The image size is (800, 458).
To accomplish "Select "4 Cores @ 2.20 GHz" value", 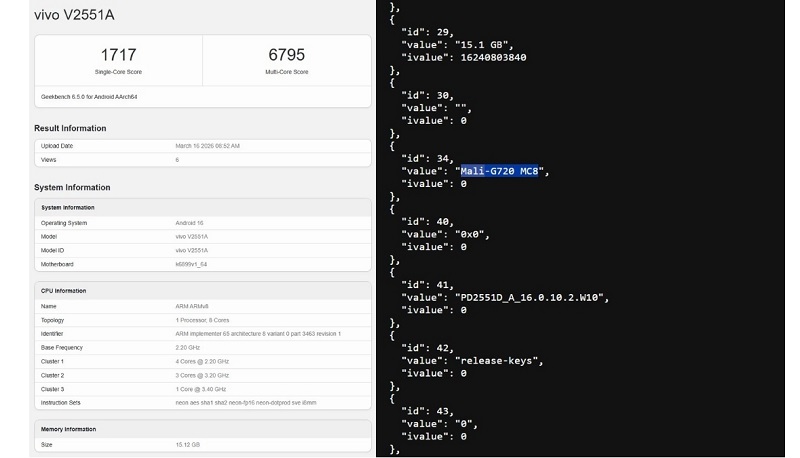I will tap(202, 362).
